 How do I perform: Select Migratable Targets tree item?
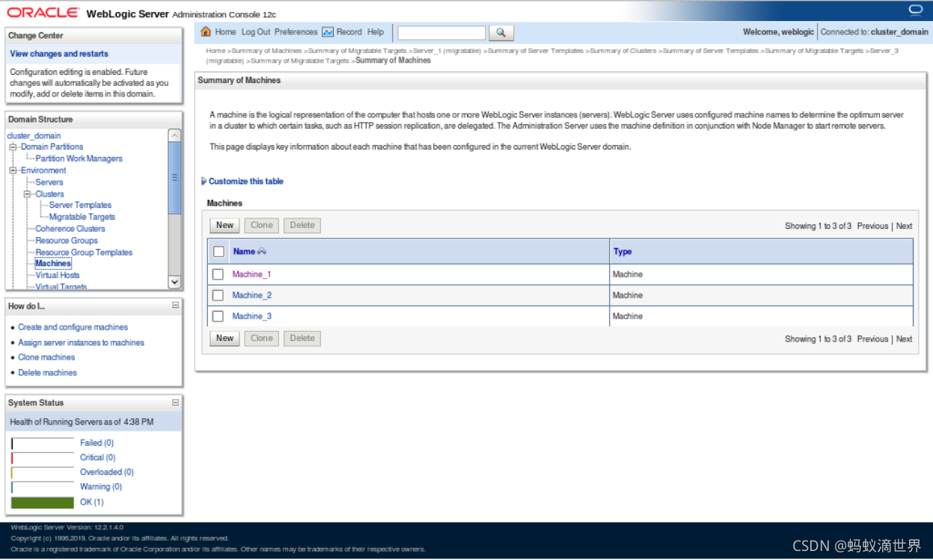point(82,217)
